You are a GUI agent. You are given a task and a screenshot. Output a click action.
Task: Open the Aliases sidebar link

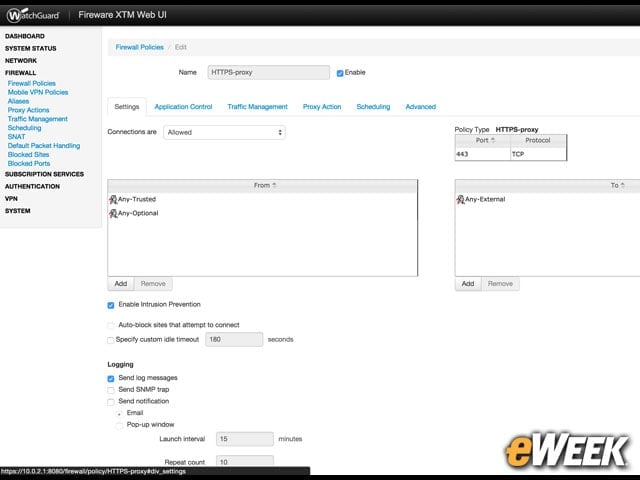[18, 101]
